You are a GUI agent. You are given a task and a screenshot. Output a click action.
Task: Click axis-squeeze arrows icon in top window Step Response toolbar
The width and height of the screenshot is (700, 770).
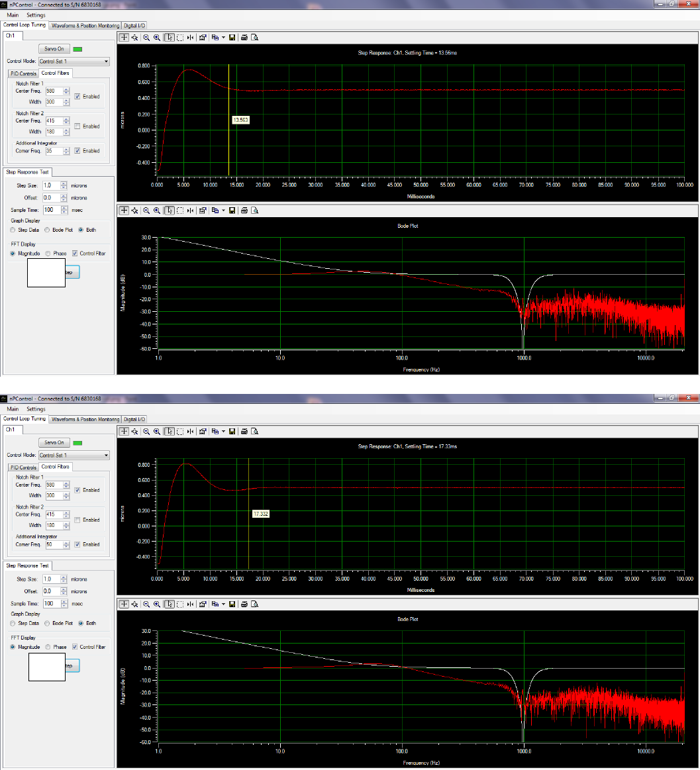190,37
